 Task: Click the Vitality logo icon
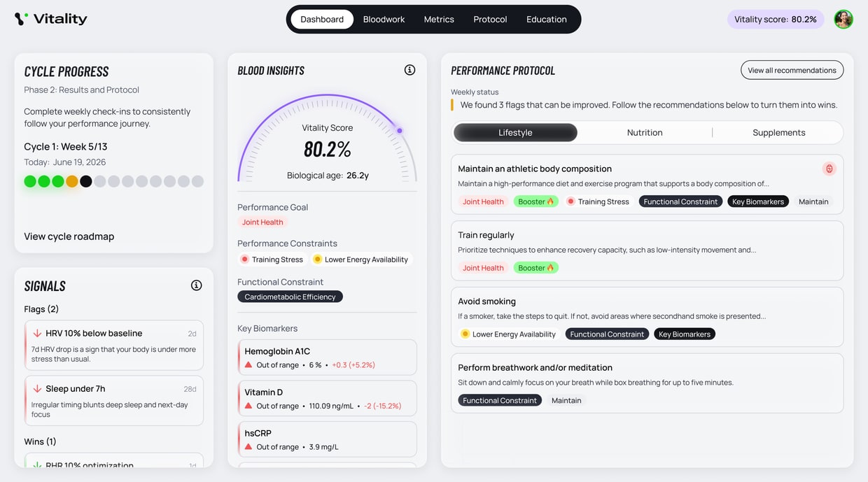[22, 19]
